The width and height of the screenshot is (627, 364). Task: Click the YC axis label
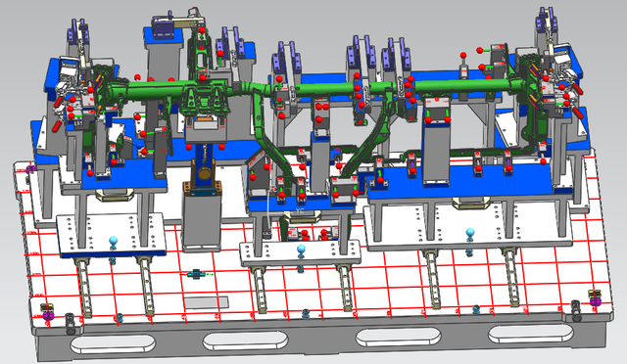300,210
